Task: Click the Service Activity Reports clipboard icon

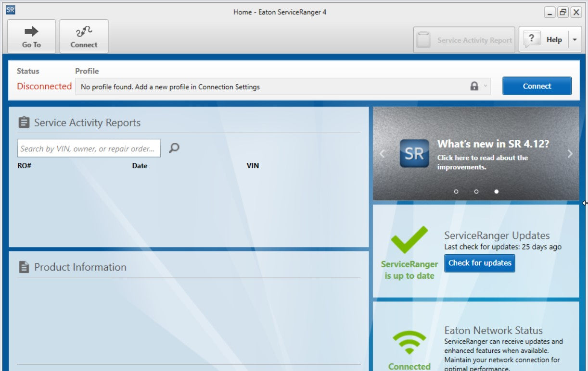Action: pos(24,123)
